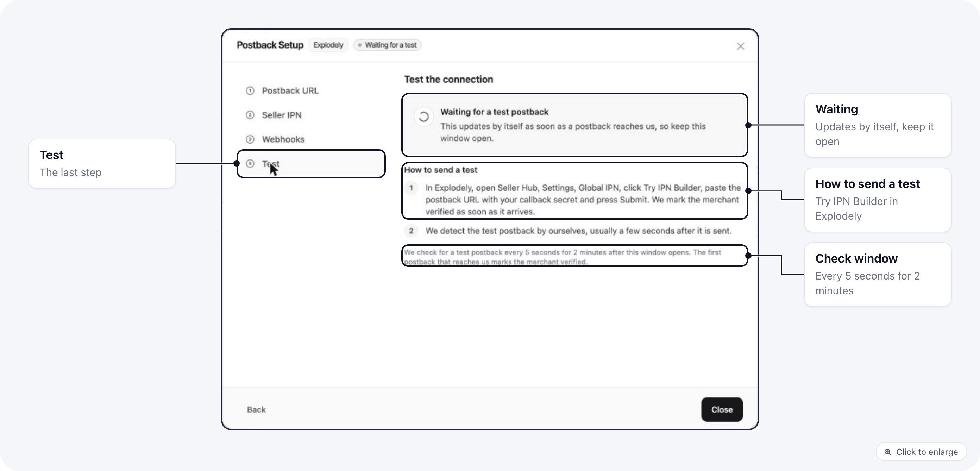980x471 pixels.
Task: Click the Test the connection heading
Action: 448,79
